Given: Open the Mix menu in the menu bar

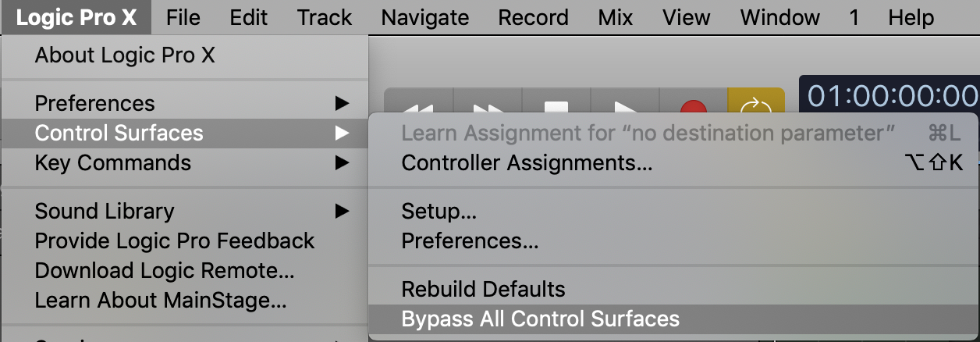Looking at the screenshot, I should pyautogui.click(x=616, y=17).
